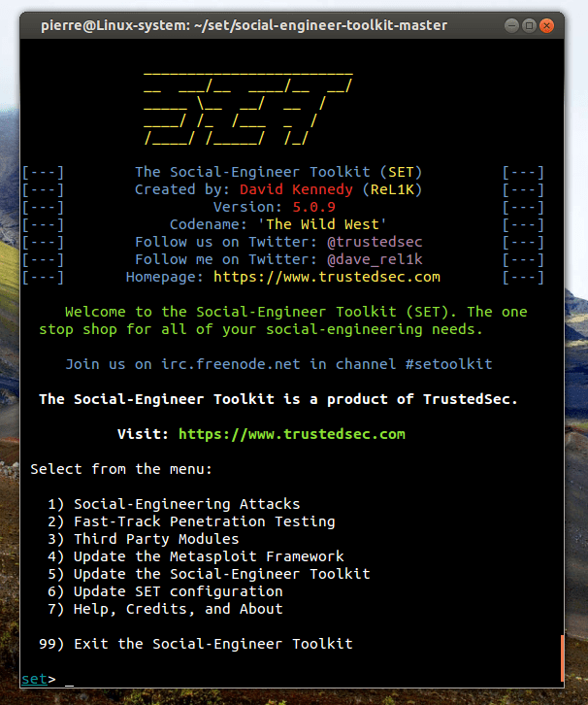Click the orange terminal scrollbar

pos(562,658)
